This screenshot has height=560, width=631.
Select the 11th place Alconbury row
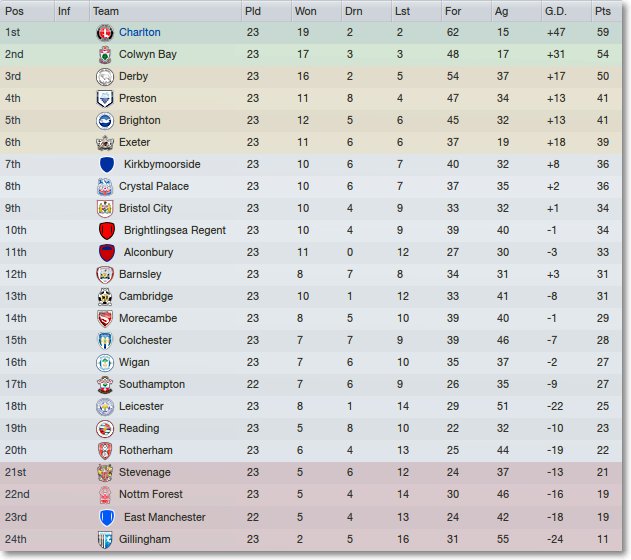tap(311, 252)
